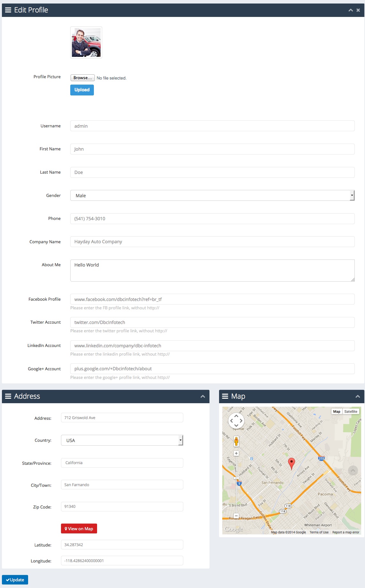
Task: Zoom in on the map
Action: 236,453
